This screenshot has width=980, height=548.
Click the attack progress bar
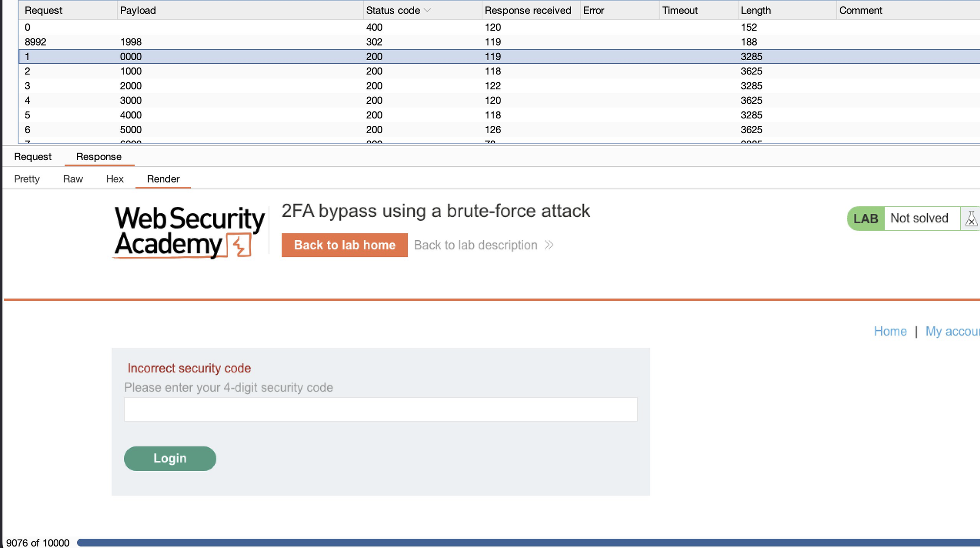pos(528,543)
